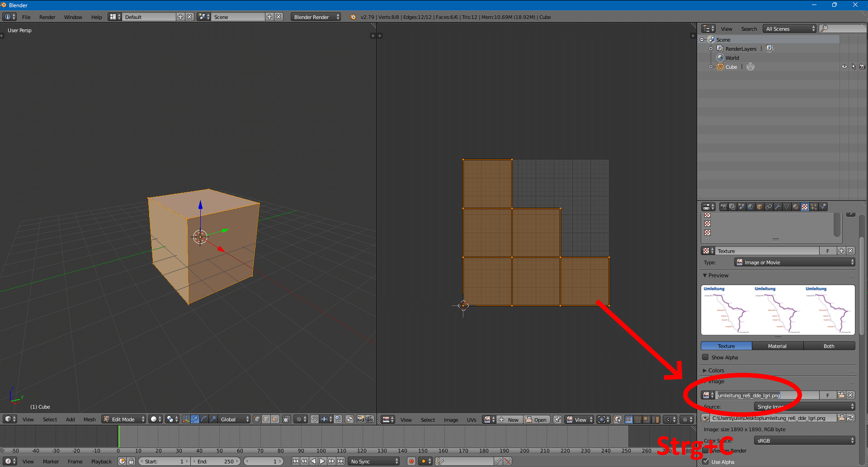The width and height of the screenshot is (868, 467).
Task: Click the Open image button
Action: pyautogui.click(x=537, y=419)
